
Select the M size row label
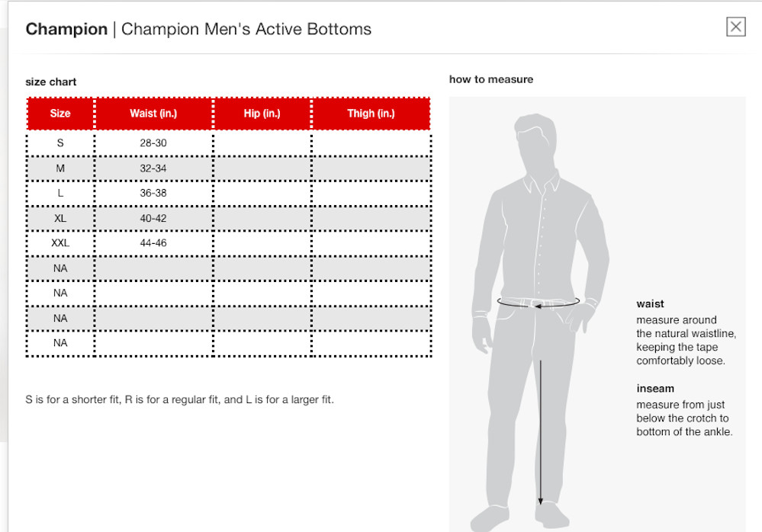click(x=60, y=168)
